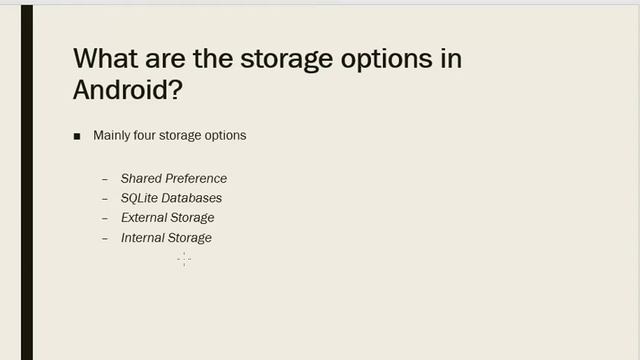Image resolution: width=640 pixels, height=360 pixels.
Task: Select the 'External Storage' list item
Action: point(167,218)
